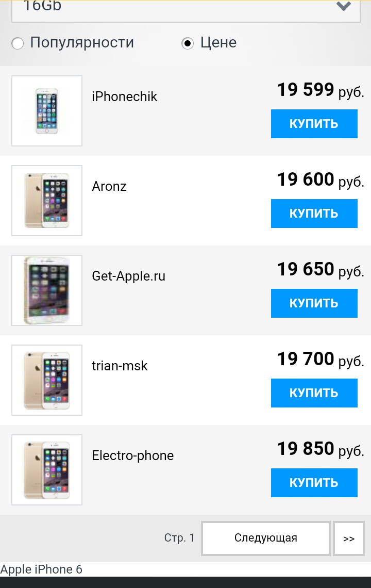371x588 pixels.
Task: Select sort by Цене radio button
Action: click(188, 43)
